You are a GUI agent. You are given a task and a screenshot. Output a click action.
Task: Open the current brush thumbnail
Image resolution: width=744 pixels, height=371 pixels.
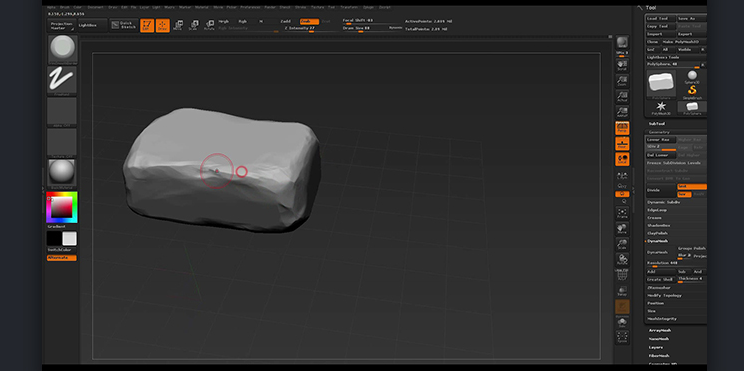click(63, 49)
